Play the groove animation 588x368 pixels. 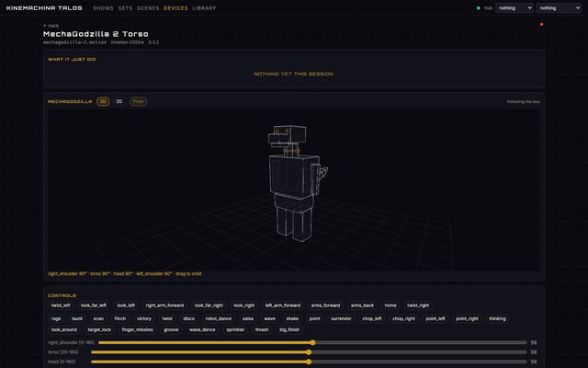pos(171,329)
